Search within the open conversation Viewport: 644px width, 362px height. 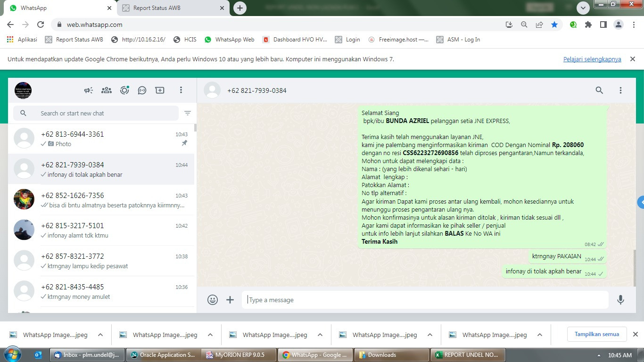click(599, 90)
